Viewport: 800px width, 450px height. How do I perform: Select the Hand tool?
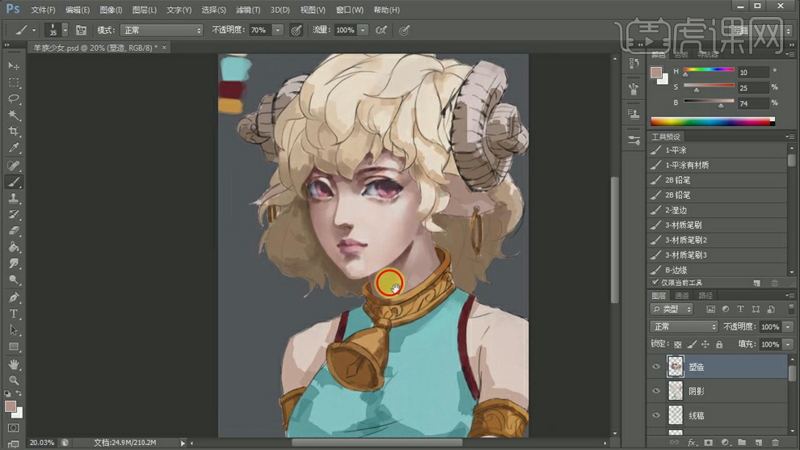[14, 364]
